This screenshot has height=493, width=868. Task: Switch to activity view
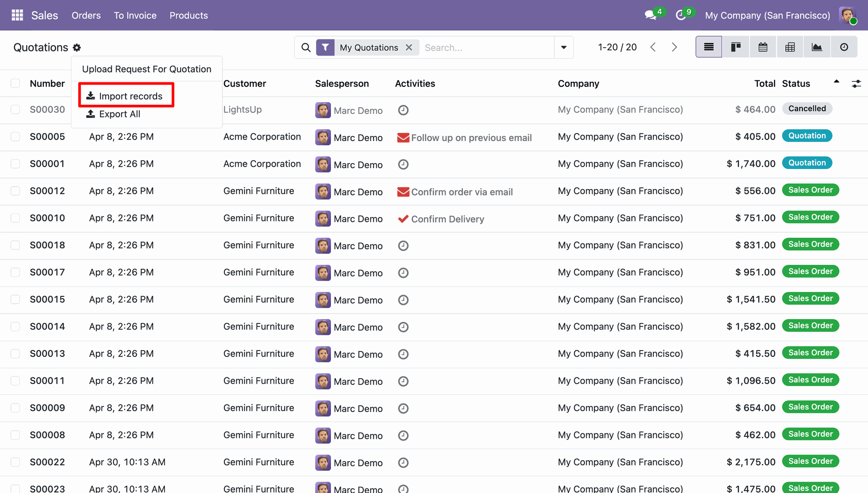coord(844,47)
